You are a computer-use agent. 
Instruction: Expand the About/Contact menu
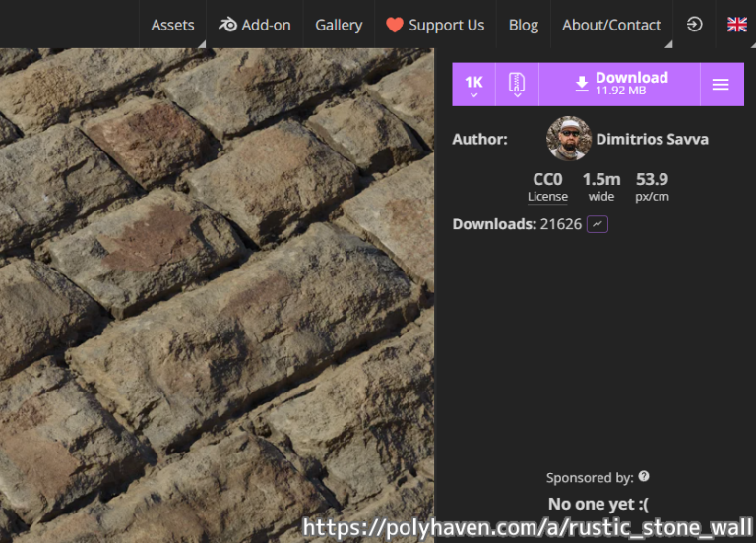[x=611, y=25]
